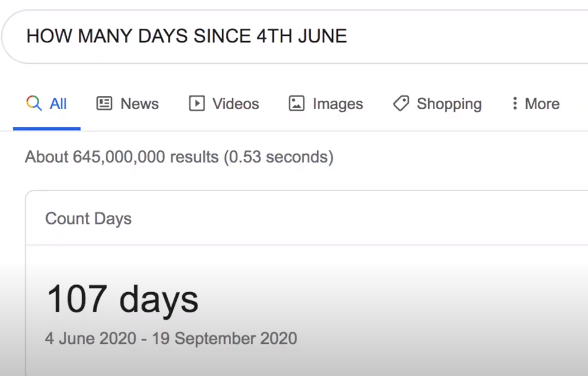Screen dimensions: 588x376
Task: Click the 19 September 2020 end date
Action: coord(225,339)
